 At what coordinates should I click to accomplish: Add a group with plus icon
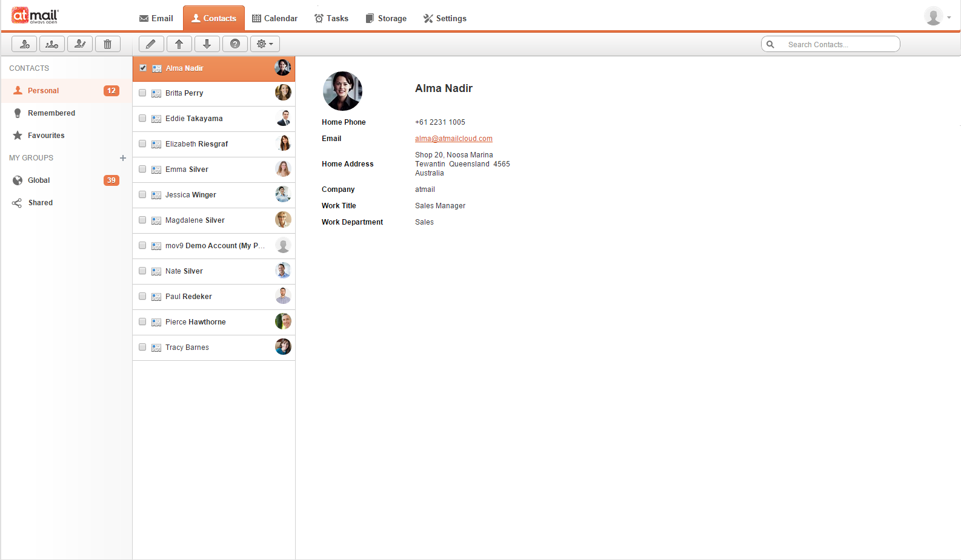pyautogui.click(x=123, y=158)
